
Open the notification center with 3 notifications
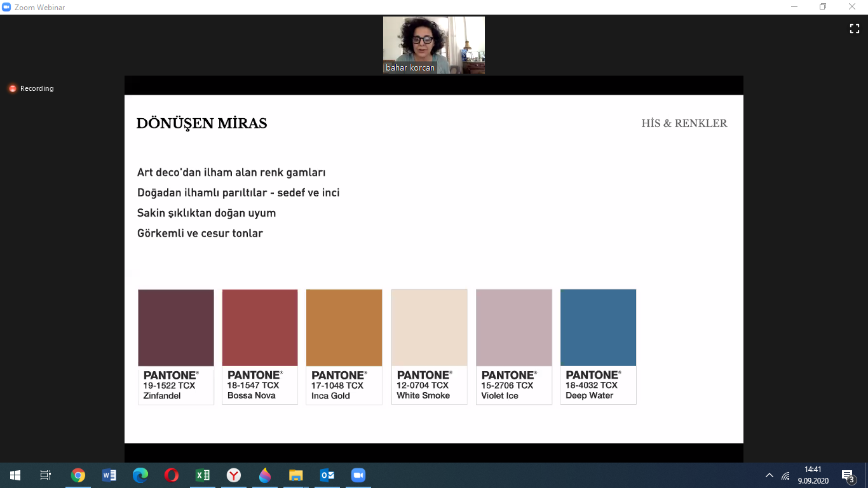point(848,475)
